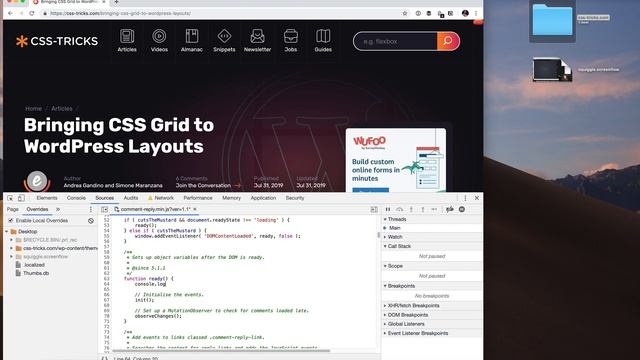Toggle pause on exceptions

462,209
